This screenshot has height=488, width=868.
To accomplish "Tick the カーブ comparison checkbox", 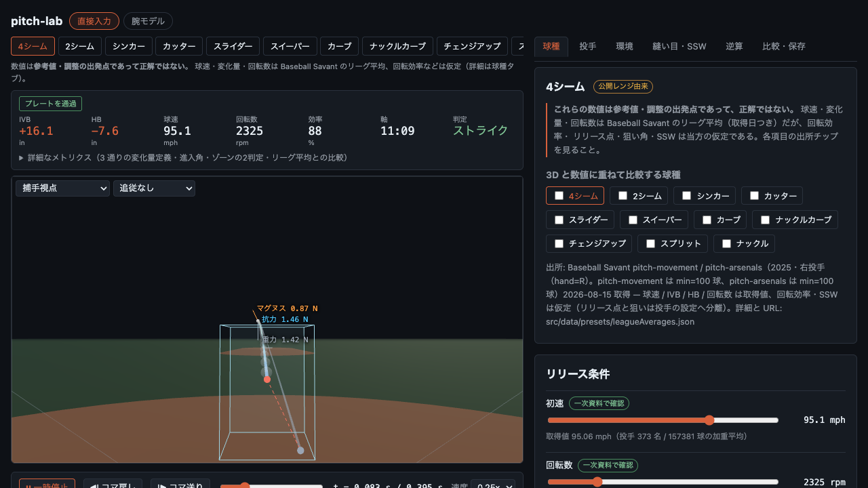I will click(707, 220).
